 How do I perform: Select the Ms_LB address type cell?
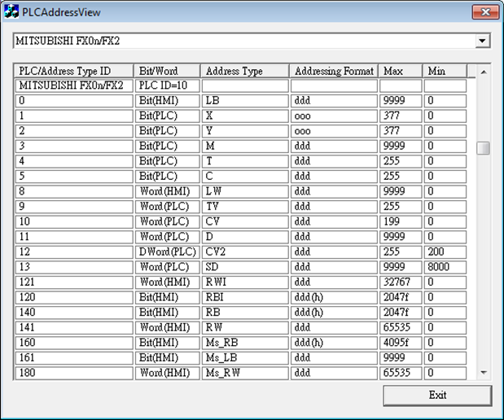pos(245,357)
